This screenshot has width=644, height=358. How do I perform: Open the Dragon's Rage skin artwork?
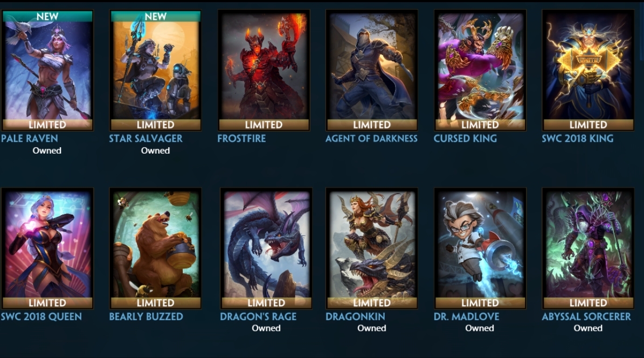tap(266, 248)
